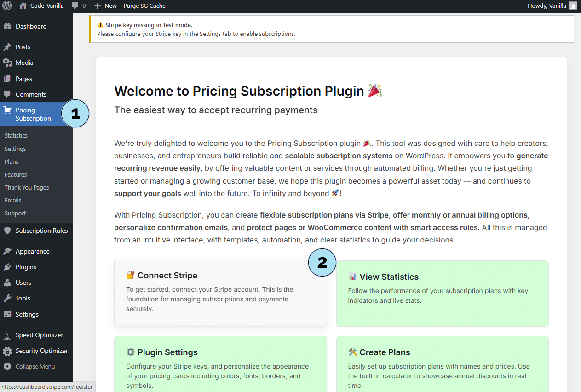Select the Emails submenu item
This screenshot has width=581, height=392.
point(13,200)
